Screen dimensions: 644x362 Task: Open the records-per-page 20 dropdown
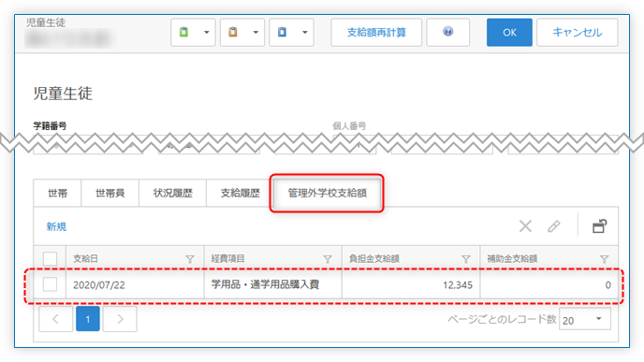(x=585, y=319)
